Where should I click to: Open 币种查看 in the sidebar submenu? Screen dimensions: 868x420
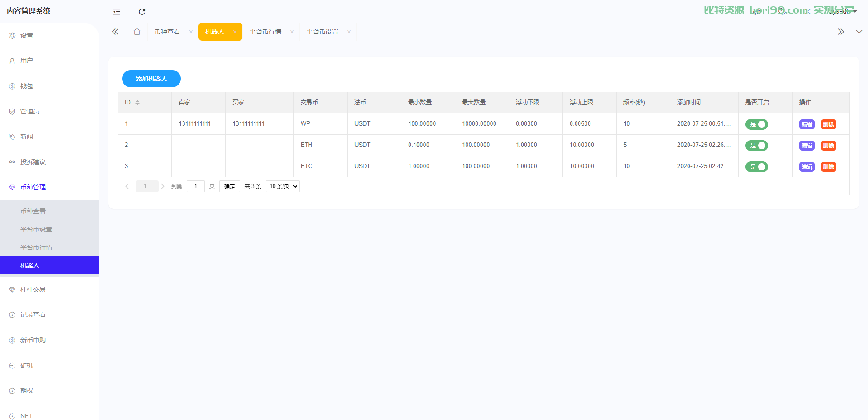pos(50,211)
